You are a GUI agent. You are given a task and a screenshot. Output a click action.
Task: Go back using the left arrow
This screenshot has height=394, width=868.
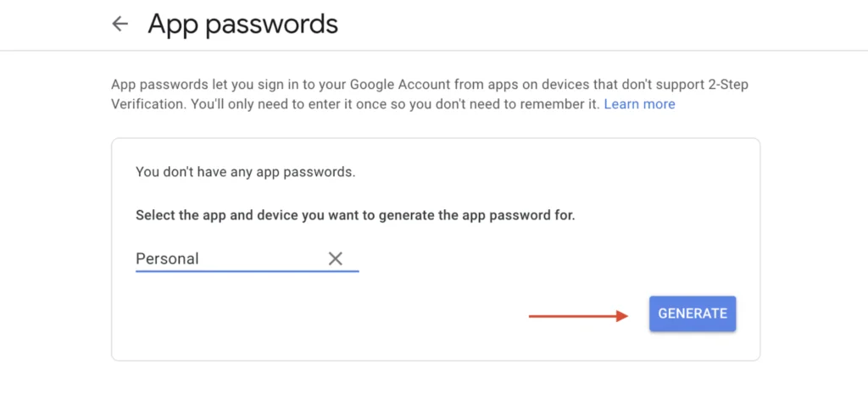pyautogui.click(x=120, y=24)
